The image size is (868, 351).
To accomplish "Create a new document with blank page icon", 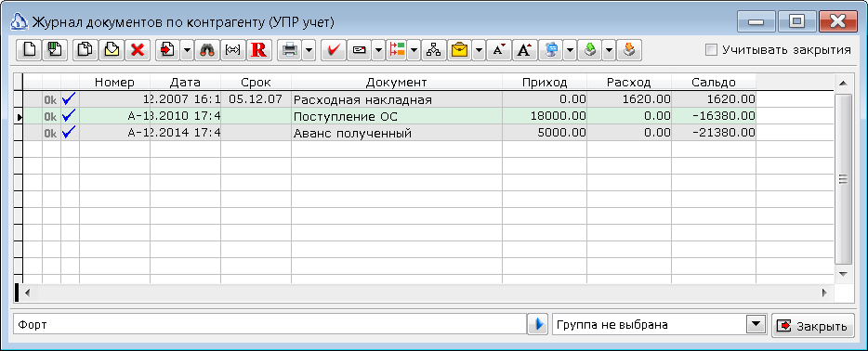I will (x=30, y=50).
